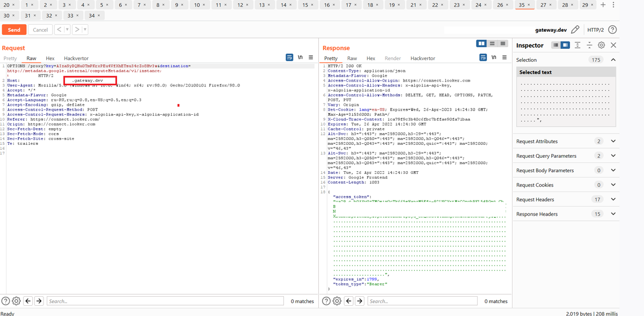This screenshot has height=316, width=644.
Task: Go to previous match in Response search
Action: (x=349, y=301)
